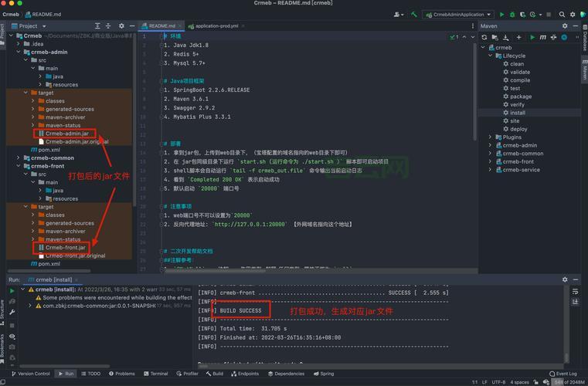Start debugging with the bug icon
The height and width of the screenshot is (386, 588).
coord(512,14)
